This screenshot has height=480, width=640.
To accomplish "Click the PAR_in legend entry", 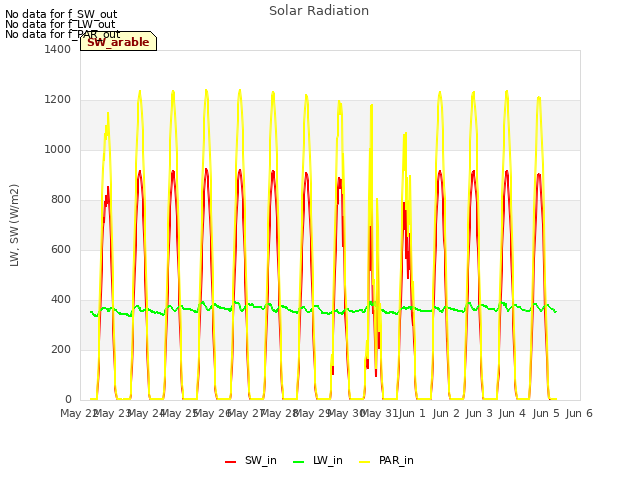I will (x=386, y=461).
